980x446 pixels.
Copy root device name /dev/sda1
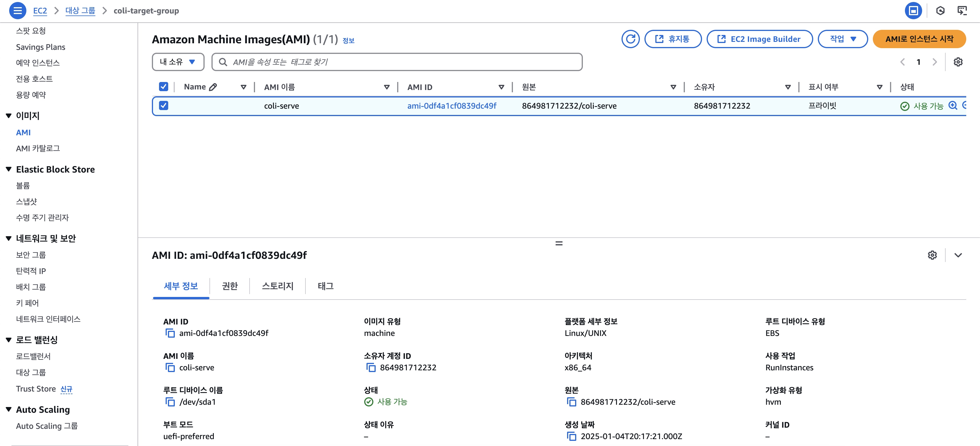170,402
